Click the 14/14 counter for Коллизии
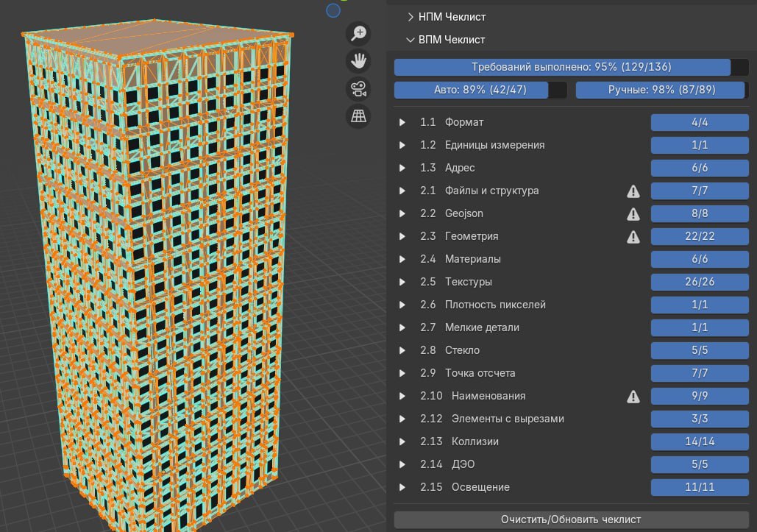The image size is (757, 532). point(700,441)
